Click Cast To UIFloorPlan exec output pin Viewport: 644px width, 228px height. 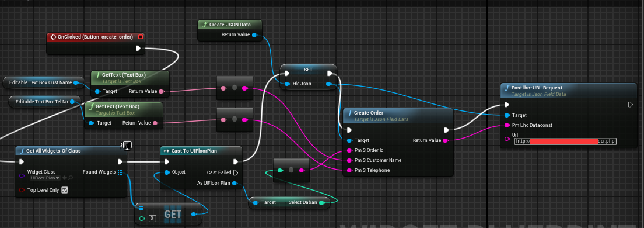[x=236, y=162]
